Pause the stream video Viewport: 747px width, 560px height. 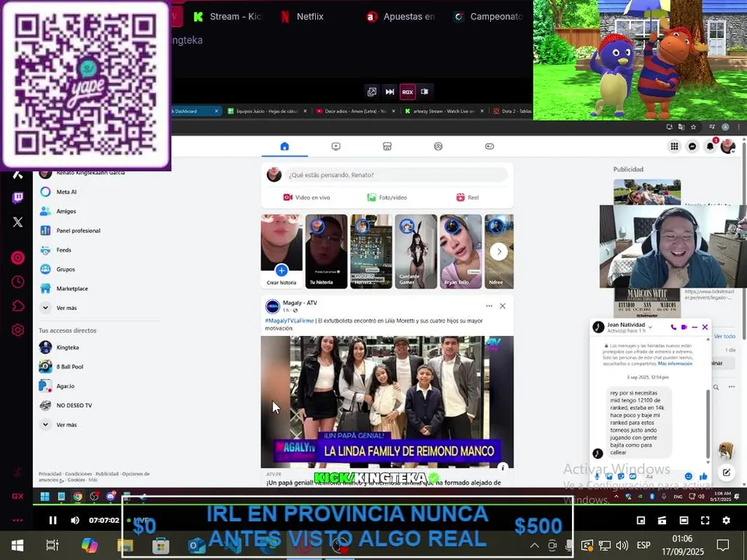(x=53, y=520)
